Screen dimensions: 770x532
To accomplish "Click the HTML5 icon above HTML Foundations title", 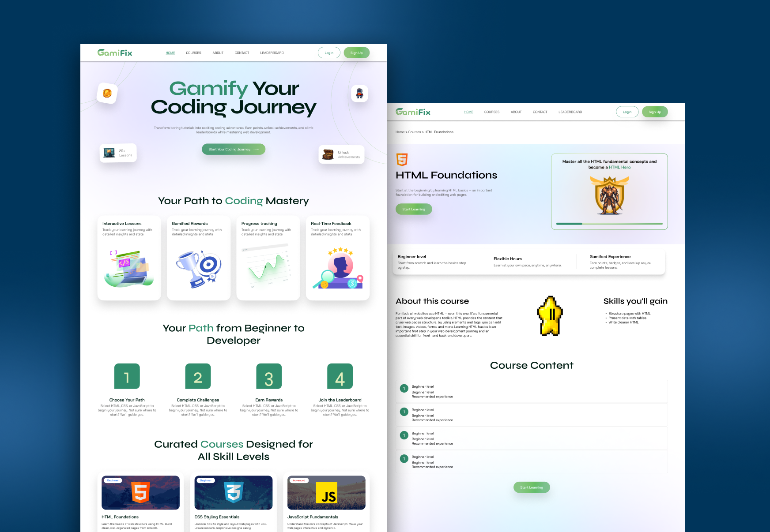I will point(402,159).
